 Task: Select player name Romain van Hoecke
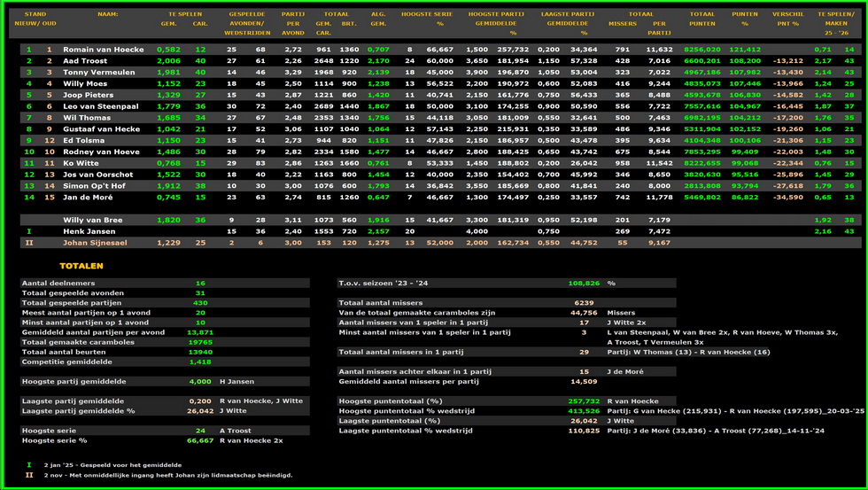(103, 50)
